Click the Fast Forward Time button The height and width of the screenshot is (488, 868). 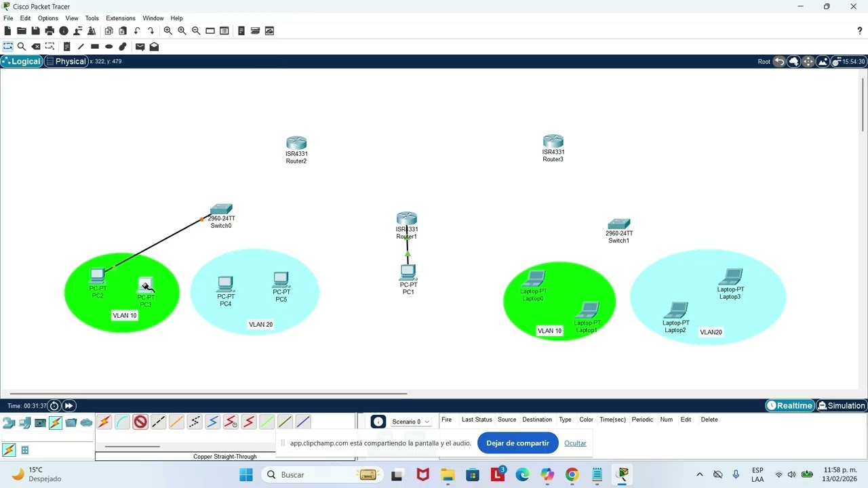(68, 405)
